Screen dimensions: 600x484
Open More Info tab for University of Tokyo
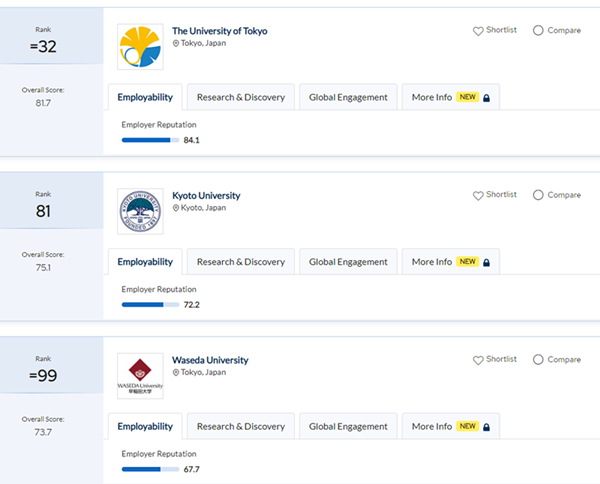pyautogui.click(x=451, y=97)
